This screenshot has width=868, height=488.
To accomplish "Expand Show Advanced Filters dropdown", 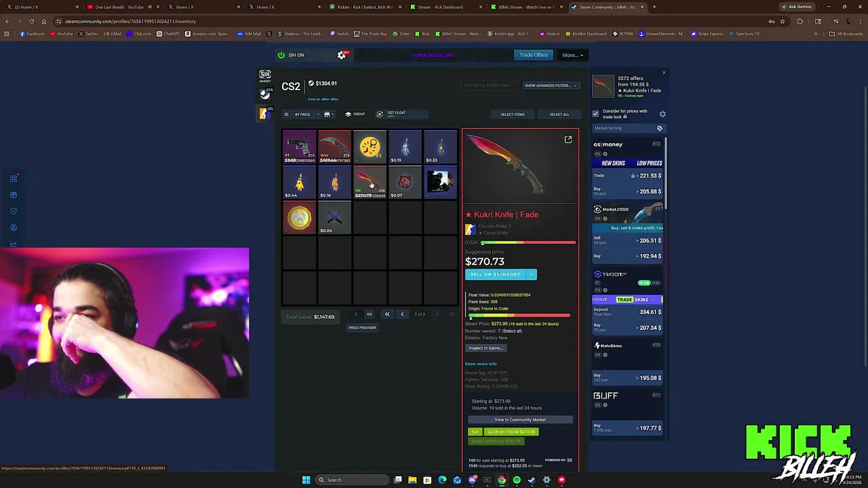I will pyautogui.click(x=551, y=85).
